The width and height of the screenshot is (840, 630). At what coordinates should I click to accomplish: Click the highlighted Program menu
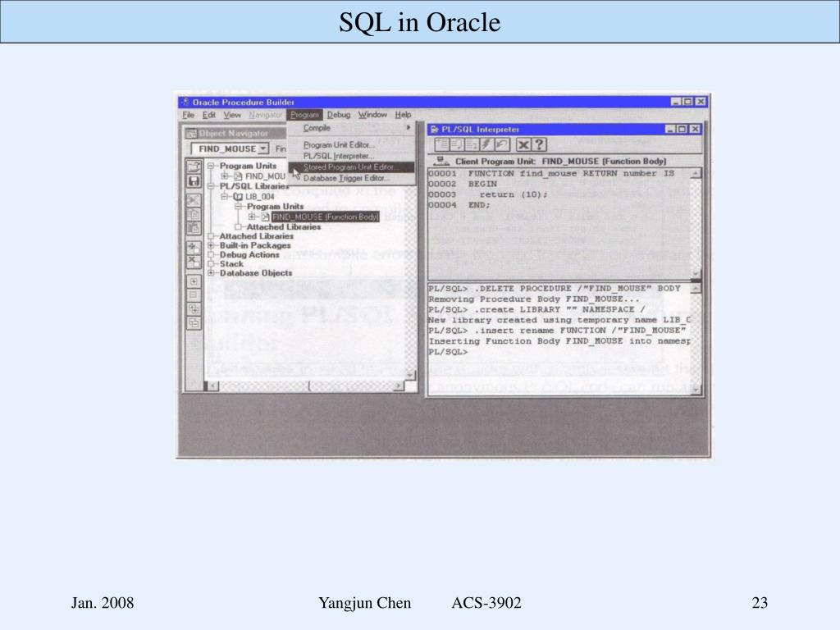[304, 115]
